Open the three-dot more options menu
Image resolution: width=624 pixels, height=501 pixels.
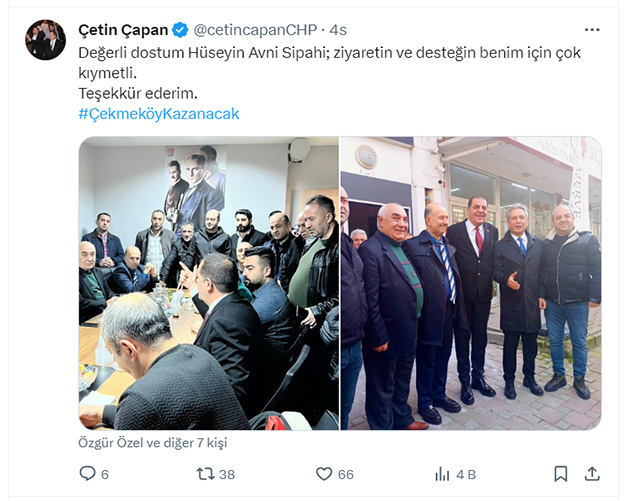[592, 30]
